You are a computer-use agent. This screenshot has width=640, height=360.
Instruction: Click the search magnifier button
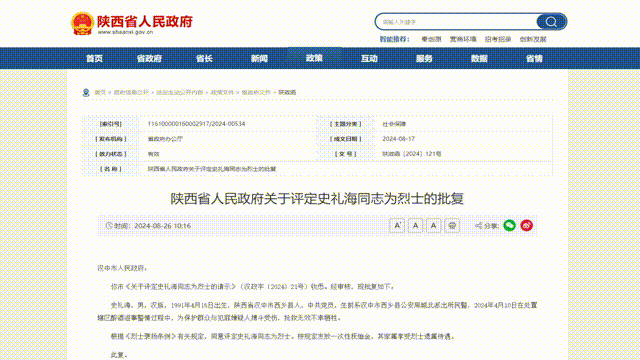click(x=551, y=22)
